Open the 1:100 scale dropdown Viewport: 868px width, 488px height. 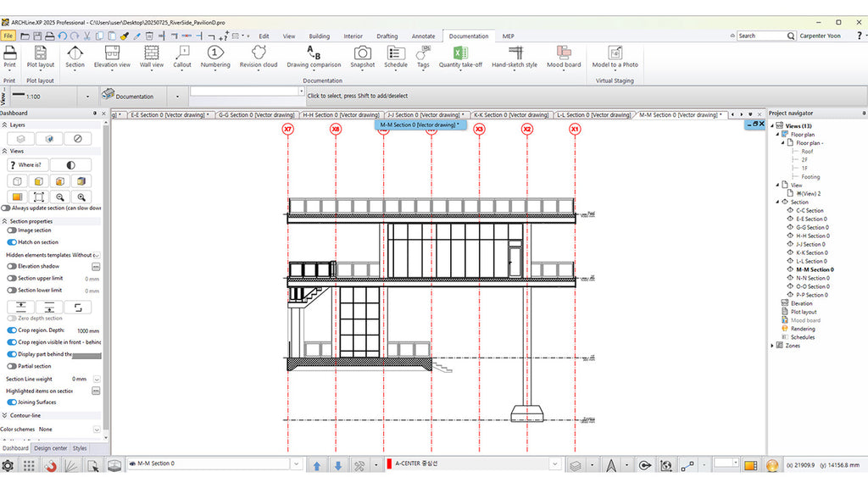point(87,97)
